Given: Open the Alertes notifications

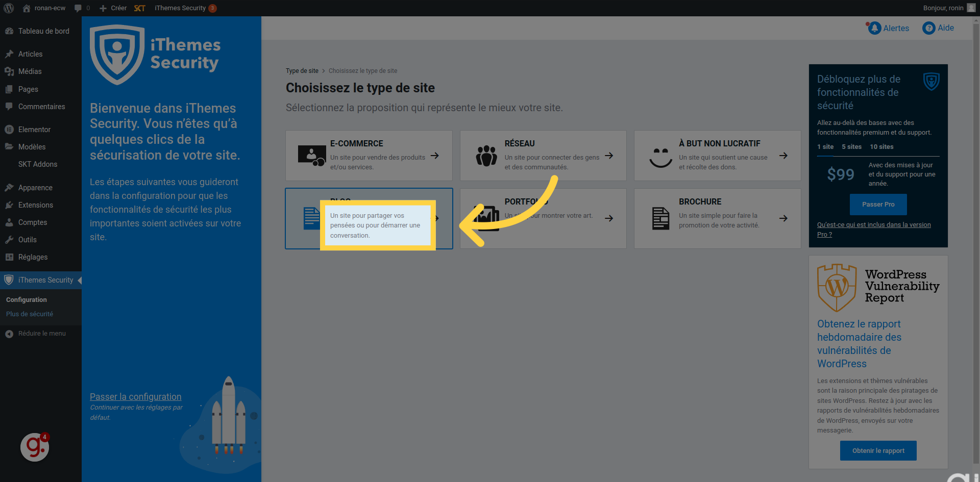Looking at the screenshot, I should coord(888,28).
